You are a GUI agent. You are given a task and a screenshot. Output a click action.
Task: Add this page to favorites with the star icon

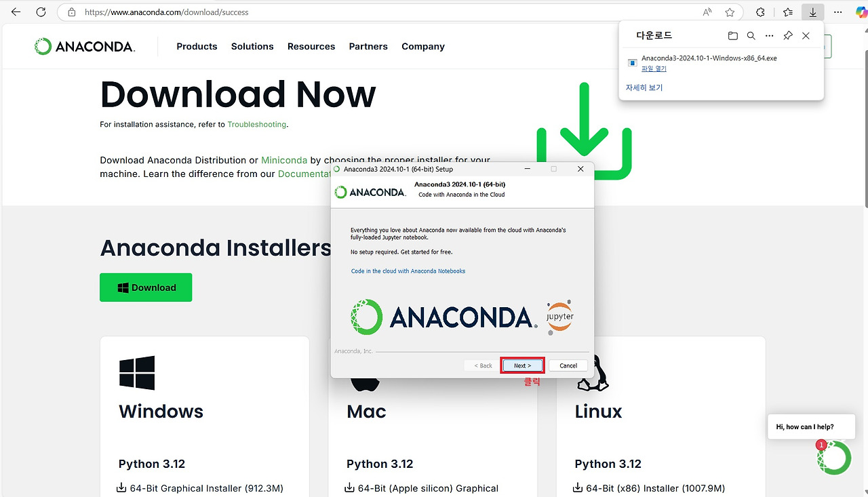click(x=730, y=12)
